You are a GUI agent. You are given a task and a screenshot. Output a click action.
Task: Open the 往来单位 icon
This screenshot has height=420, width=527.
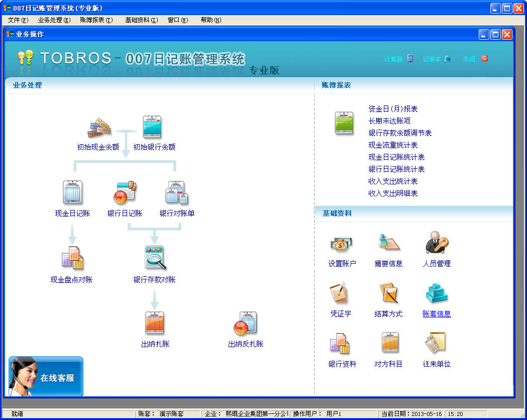pyautogui.click(x=435, y=343)
